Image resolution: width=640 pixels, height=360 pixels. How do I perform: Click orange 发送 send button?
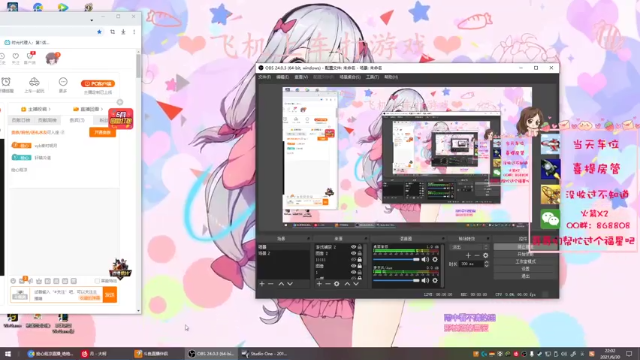pyautogui.click(x=110, y=295)
